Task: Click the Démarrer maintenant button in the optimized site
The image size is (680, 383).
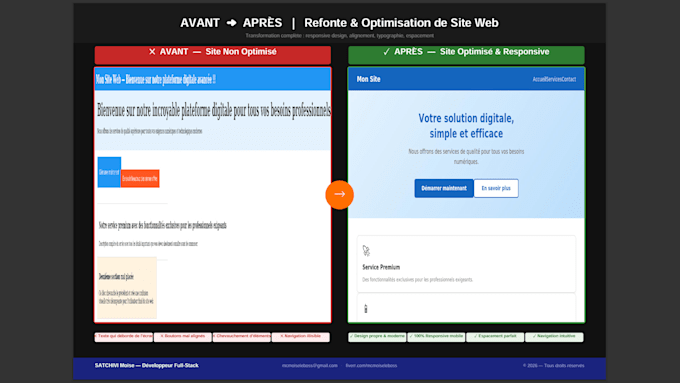Action: click(444, 188)
